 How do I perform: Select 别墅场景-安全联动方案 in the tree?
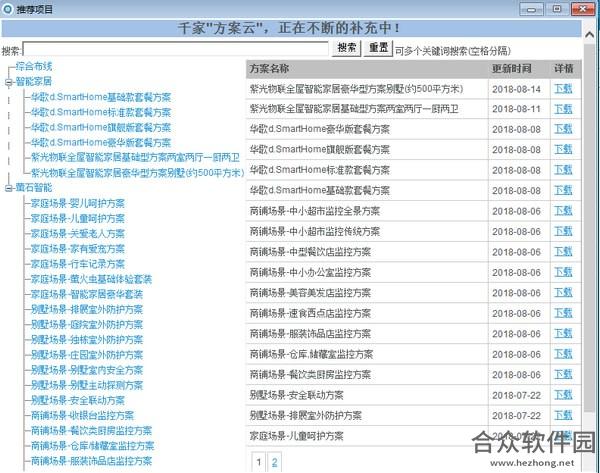(78, 400)
